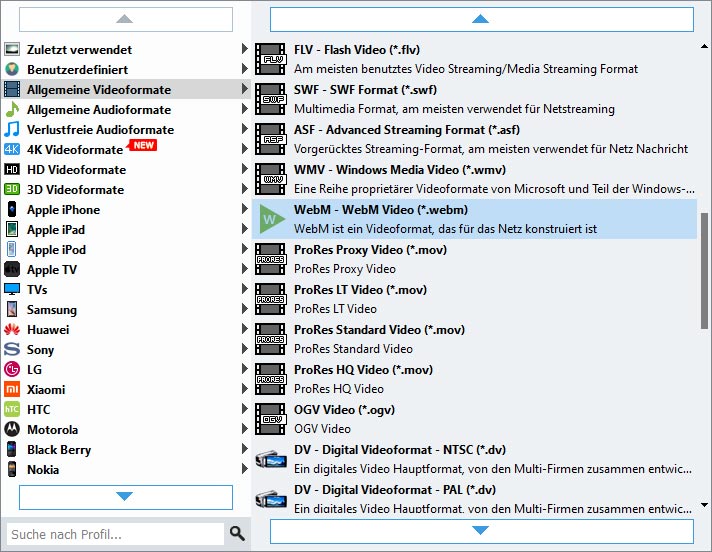712x552 pixels.
Task: Click the Xiaomi orange logo icon
Action: [12, 389]
